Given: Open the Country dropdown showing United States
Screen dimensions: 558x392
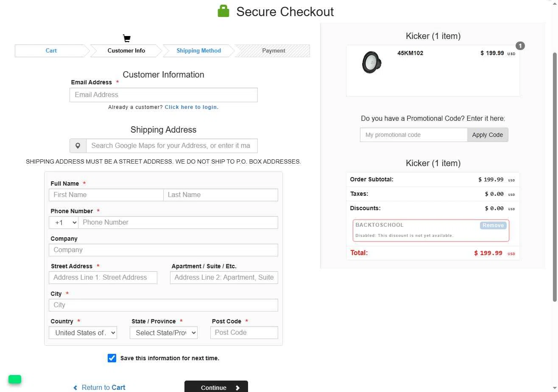Looking at the screenshot, I should 83,333.
